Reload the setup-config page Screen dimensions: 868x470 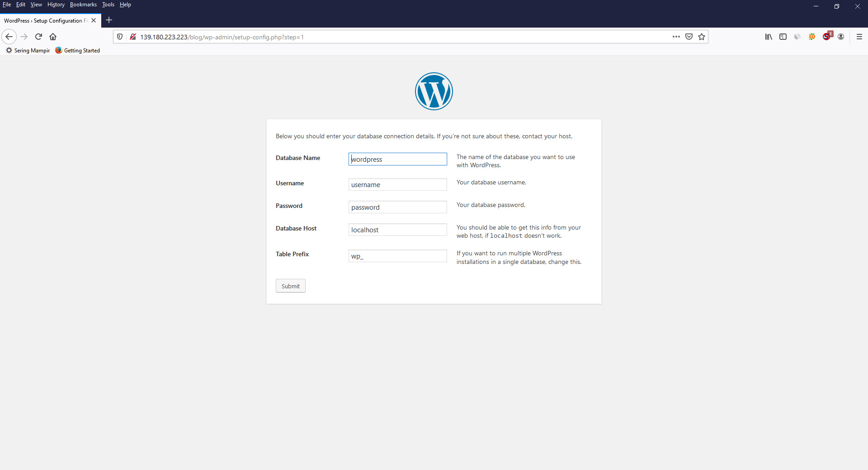pyautogui.click(x=38, y=37)
